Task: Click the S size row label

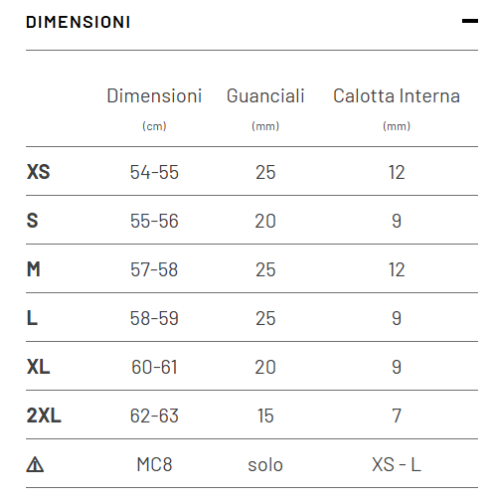Action: click(32, 221)
